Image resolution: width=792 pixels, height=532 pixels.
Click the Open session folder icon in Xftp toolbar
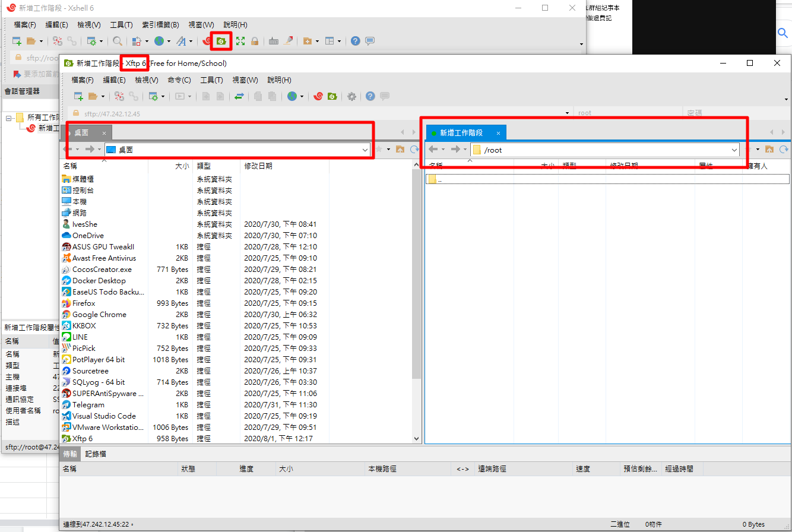[93, 96]
